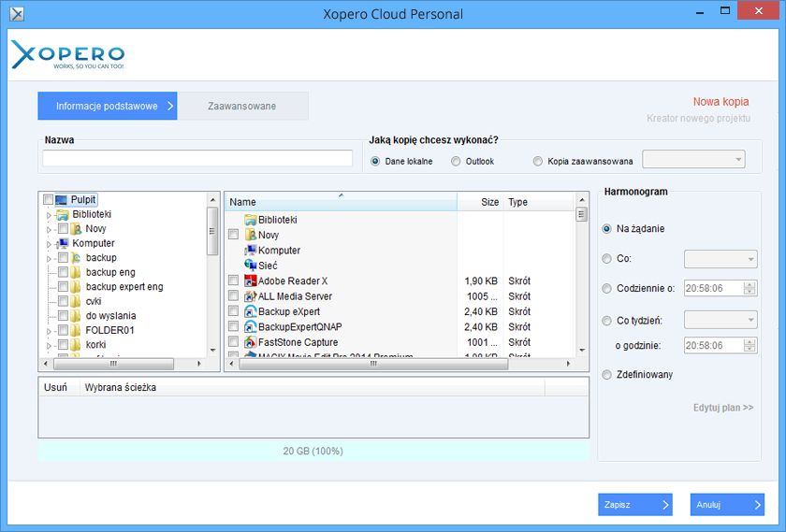Expand the Nowy tree node
Viewport: 786px width, 532px height.
click(x=49, y=229)
